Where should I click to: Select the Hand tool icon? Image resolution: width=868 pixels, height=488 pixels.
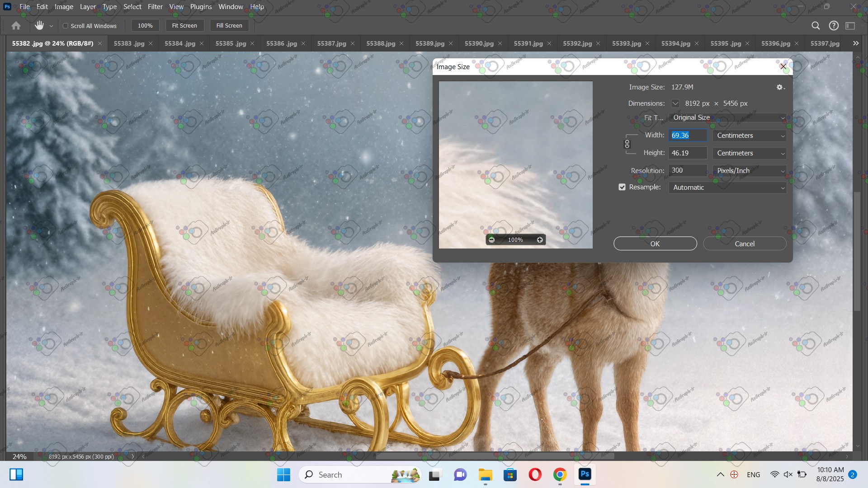pyautogui.click(x=39, y=26)
